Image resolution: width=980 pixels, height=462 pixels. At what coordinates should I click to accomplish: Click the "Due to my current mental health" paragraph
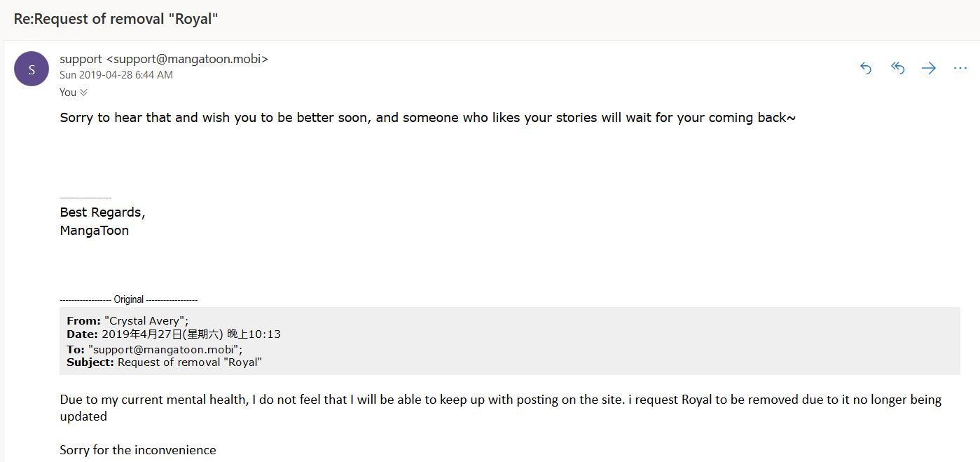click(500, 400)
